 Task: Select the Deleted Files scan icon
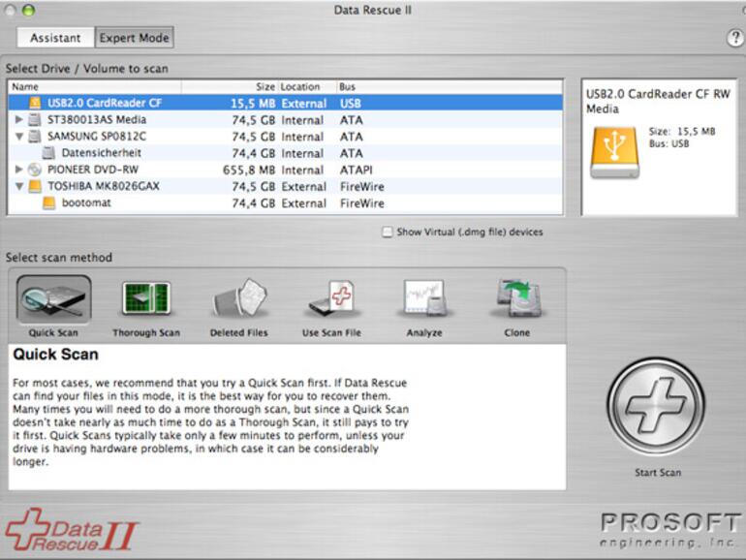(239, 300)
